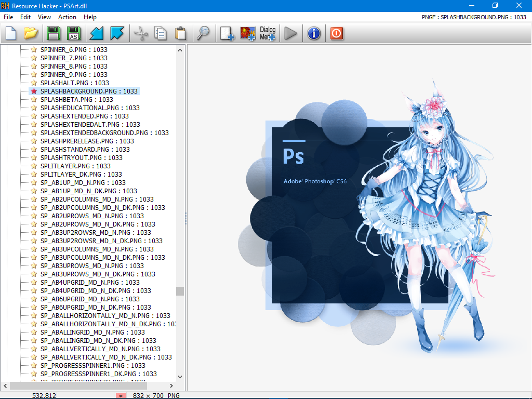Select SP_AB2UPROWS_MD_N_DK.PNG : 1033 entry

click(x=98, y=224)
